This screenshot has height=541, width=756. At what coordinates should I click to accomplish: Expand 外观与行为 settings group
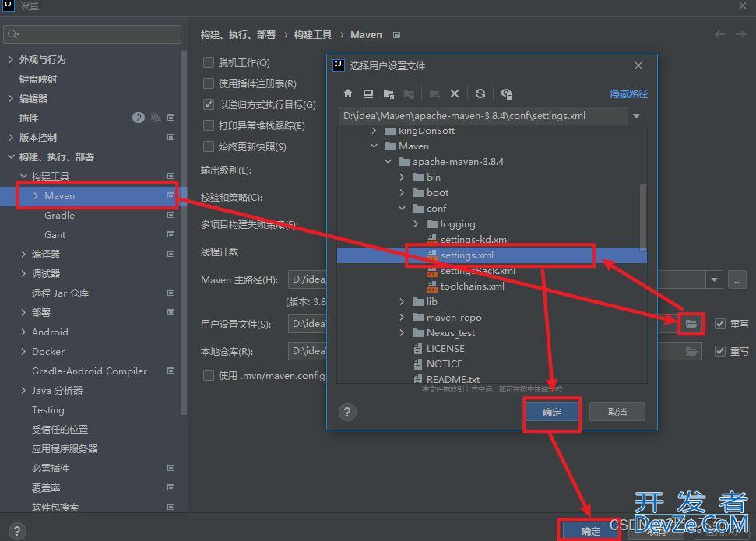[11, 59]
